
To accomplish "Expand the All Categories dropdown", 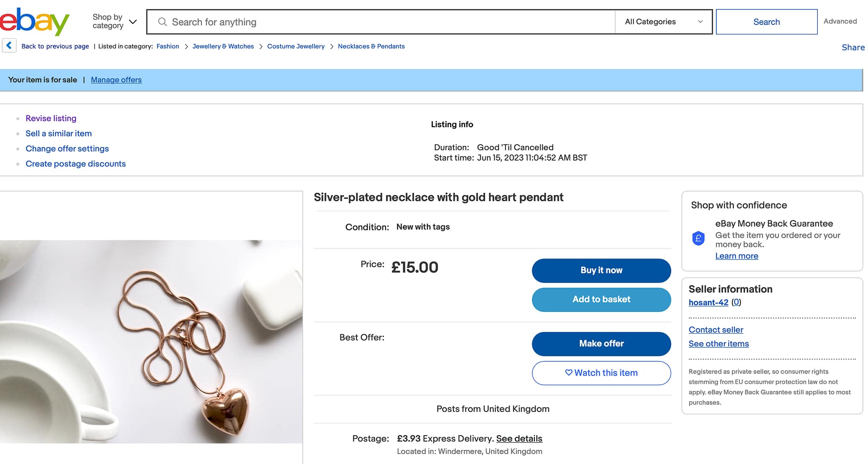I will click(x=663, y=22).
